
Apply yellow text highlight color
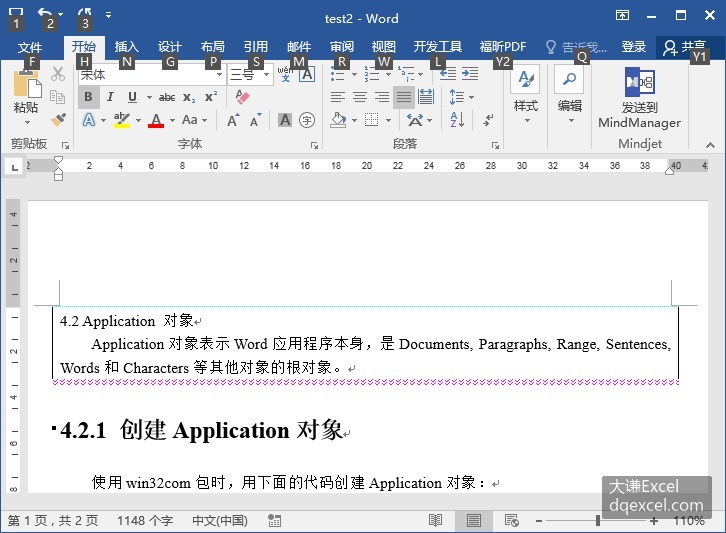tap(122, 120)
